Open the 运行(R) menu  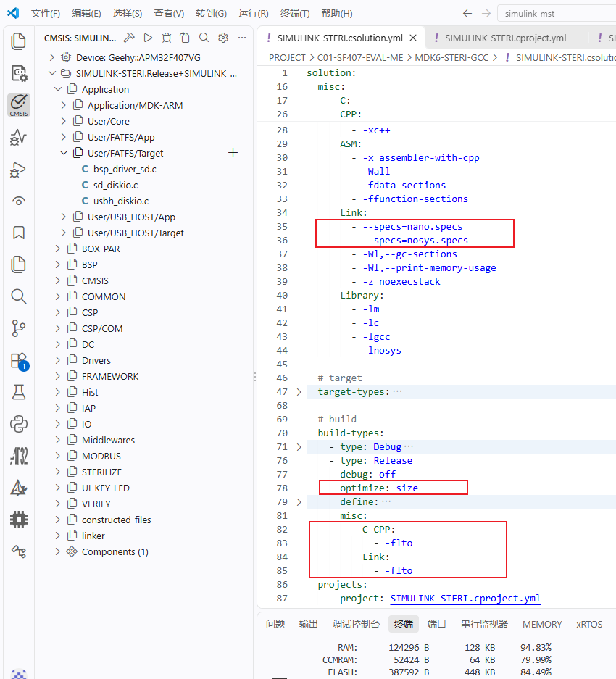click(x=254, y=14)
